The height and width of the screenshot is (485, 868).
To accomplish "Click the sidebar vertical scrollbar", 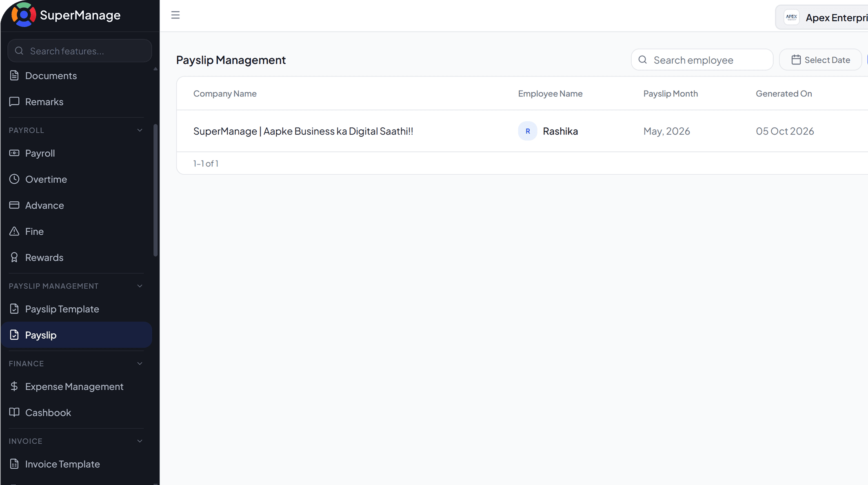I will click(x=155, y=190).
